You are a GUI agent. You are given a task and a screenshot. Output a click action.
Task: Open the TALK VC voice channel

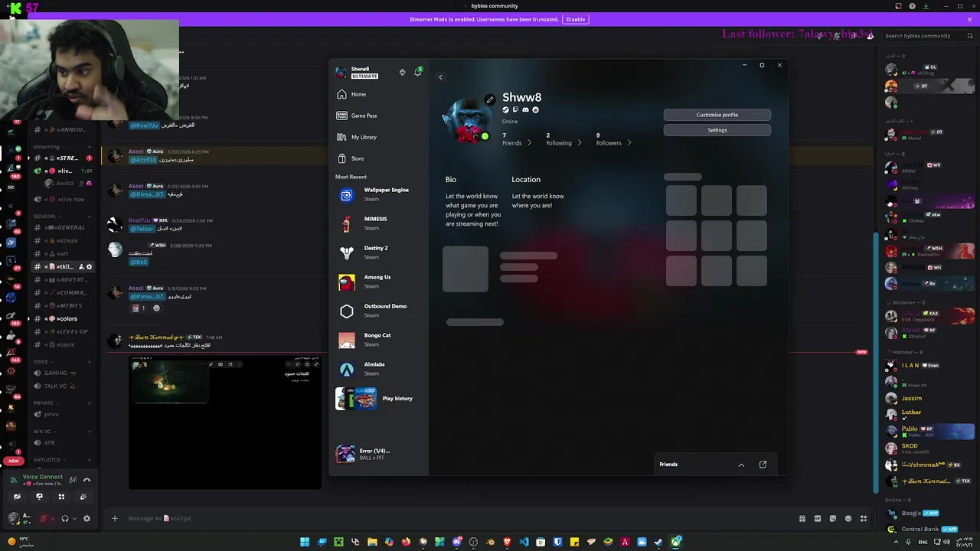[x=62, y=386]
